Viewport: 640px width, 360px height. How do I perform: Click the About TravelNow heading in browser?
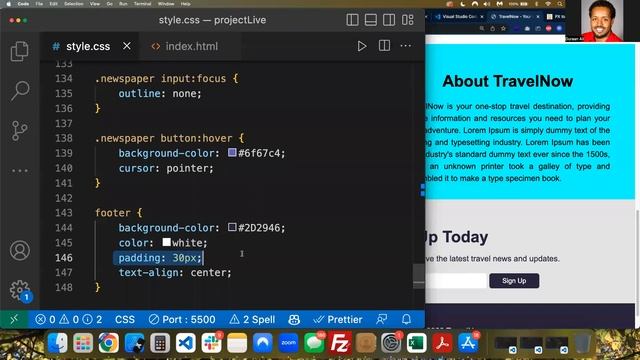click(507, 81)
